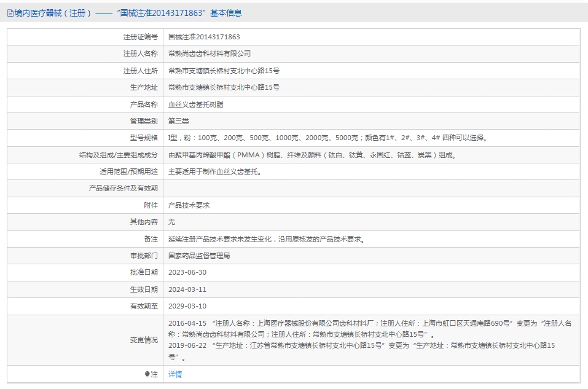
Task: Click the 注册人住所 address value
Action: [224, 71]
